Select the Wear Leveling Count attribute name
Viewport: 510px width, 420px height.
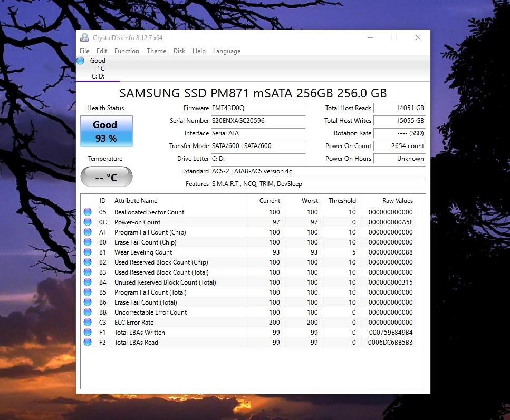pyautogui.click(x=143, y=252)
